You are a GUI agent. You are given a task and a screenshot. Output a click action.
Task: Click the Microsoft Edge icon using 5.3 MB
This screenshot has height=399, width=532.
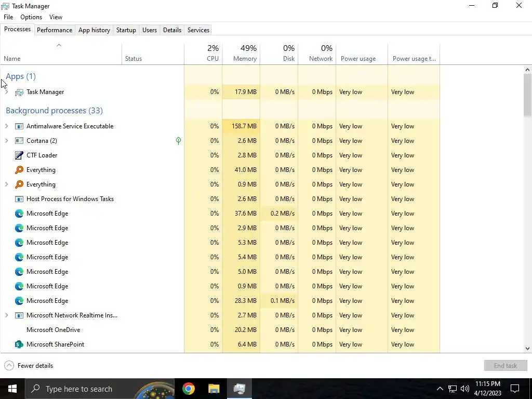[x=19, y=243]
